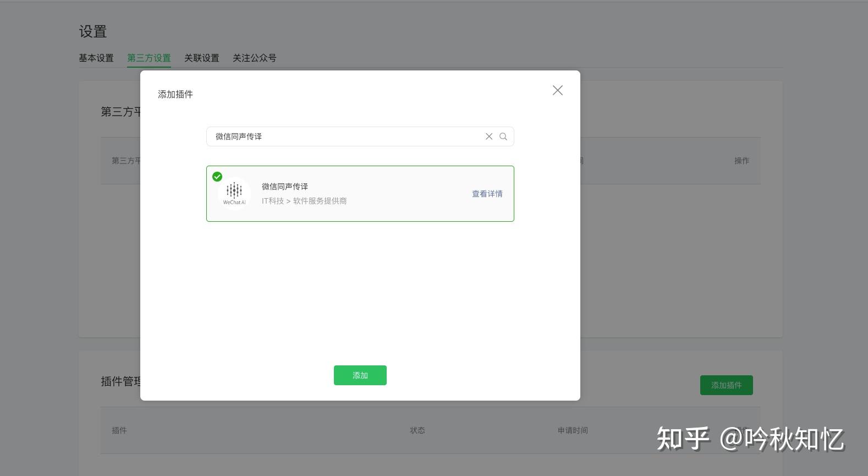Click the 设置 page heading
This screenshot has height=476, width=868.
[x=92, y=31]
